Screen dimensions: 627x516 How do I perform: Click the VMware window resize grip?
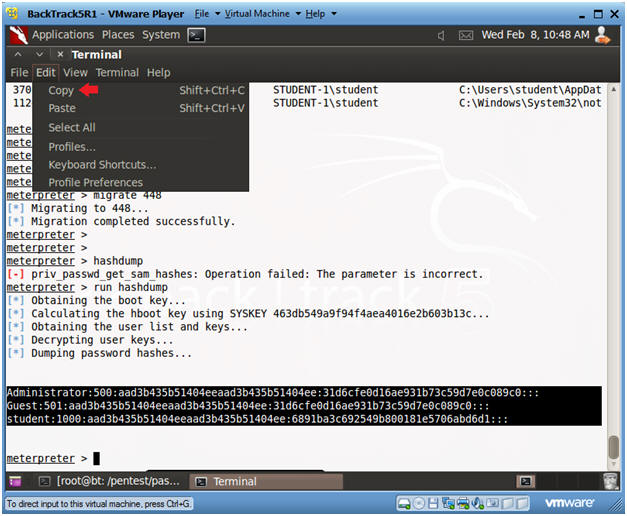(x=617, y=506)
